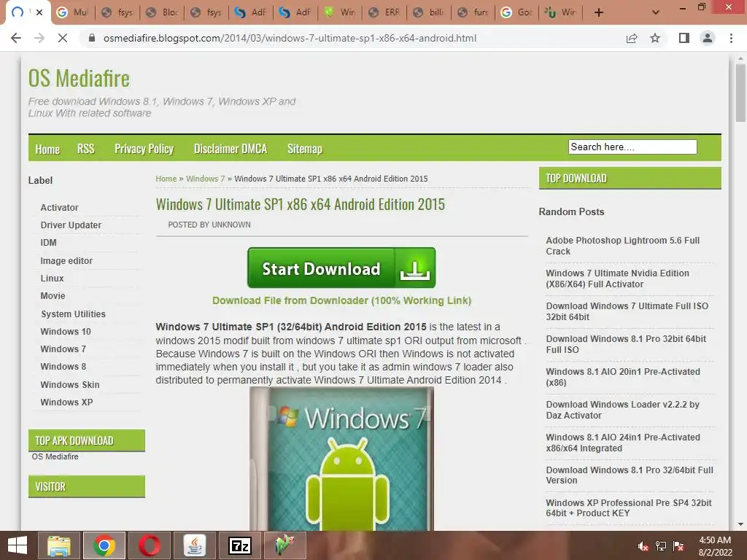The height and width of the screenshot is (560, 747).
Task: Open the OS Mediafire site title
Action: (x=79, y=79)
